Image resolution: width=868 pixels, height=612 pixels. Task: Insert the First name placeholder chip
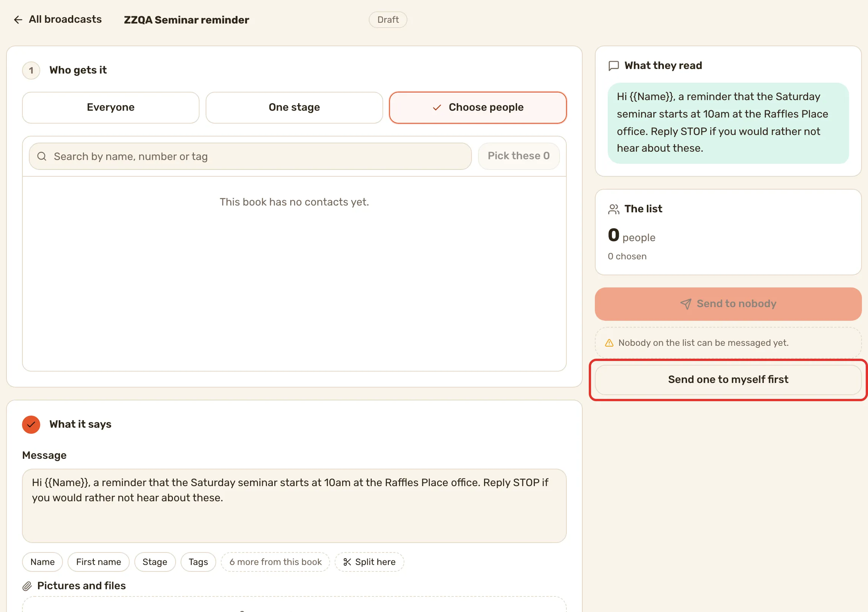click(99, 562)
